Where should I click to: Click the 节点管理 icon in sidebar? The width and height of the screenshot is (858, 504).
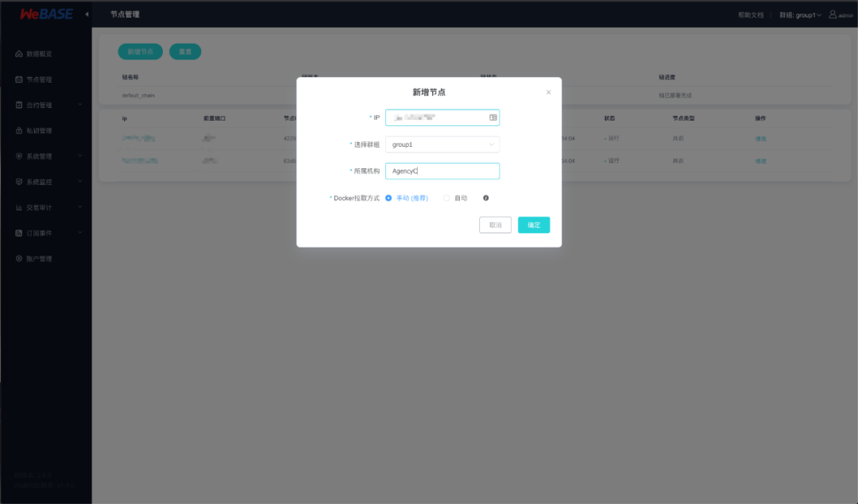tap(19, 79)
